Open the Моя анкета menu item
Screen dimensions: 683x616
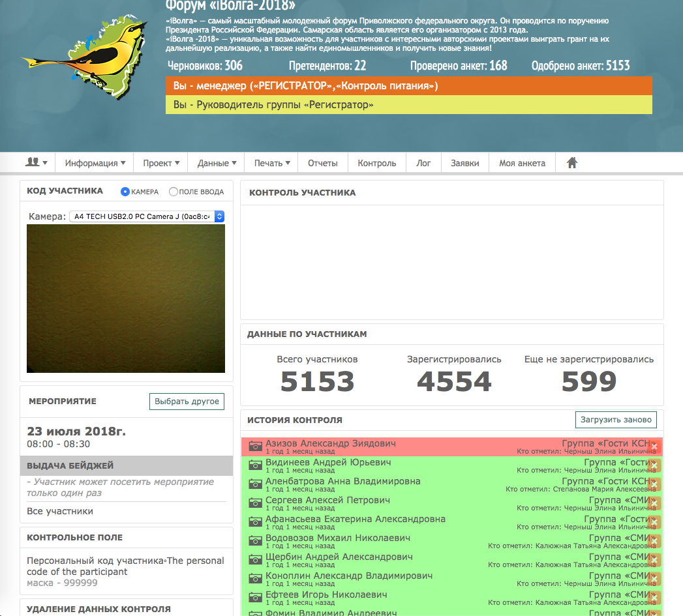tap(522, 163)
